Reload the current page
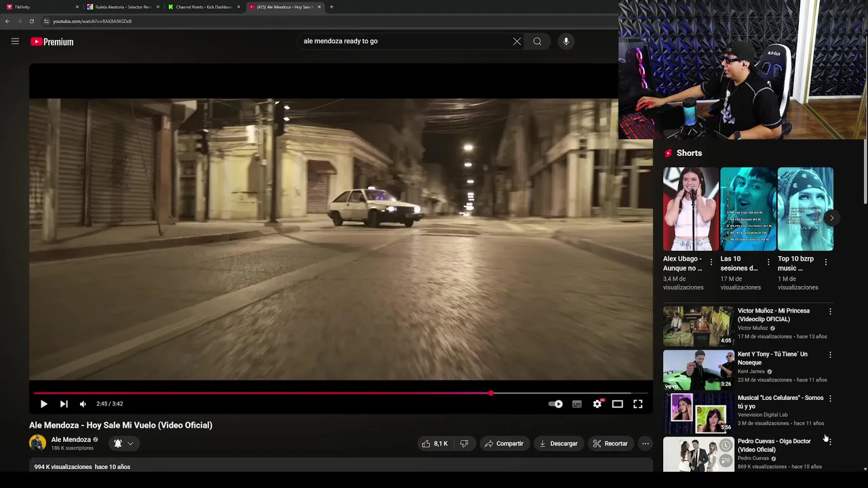This screenshot has width=868, height=488. point(31,21)
